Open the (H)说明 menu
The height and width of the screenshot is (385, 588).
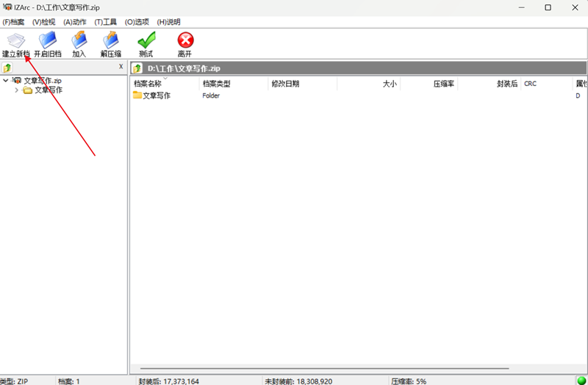click(x=168, y=22)
